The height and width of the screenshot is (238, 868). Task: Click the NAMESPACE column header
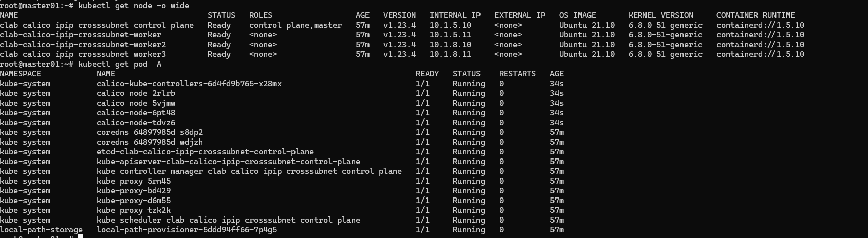[21, 74]
